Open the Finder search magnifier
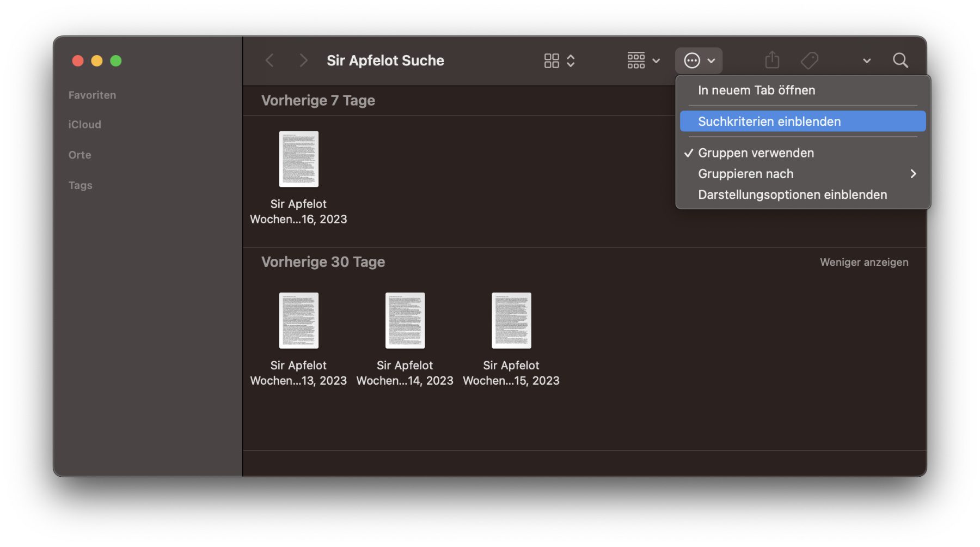 [900, 60]
